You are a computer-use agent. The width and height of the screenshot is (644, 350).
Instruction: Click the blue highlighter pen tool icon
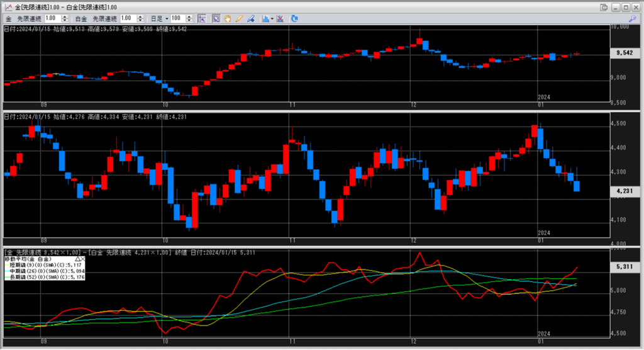tap(251, 19)
